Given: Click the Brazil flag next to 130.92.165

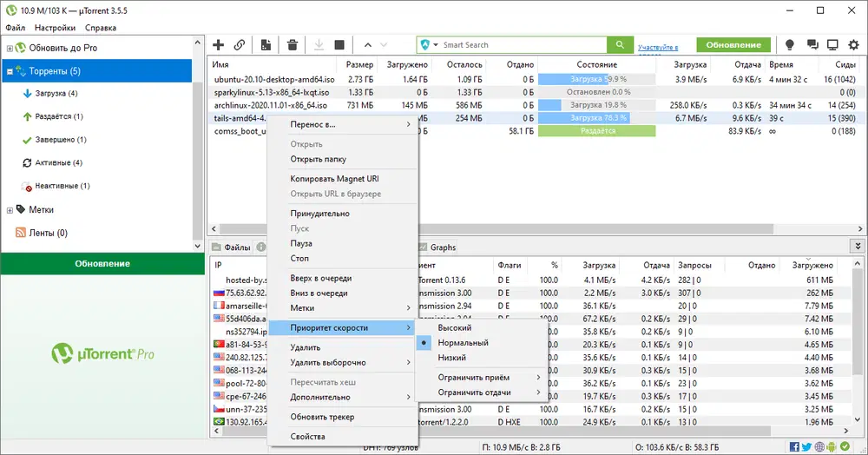Looking at the screenshot, I should pos(220,422).
